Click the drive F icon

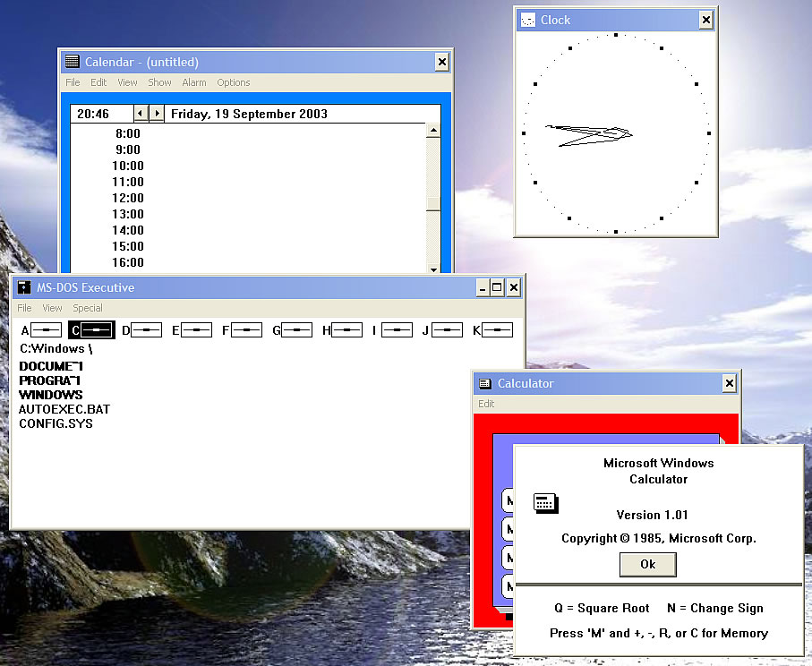click(246, 330)
